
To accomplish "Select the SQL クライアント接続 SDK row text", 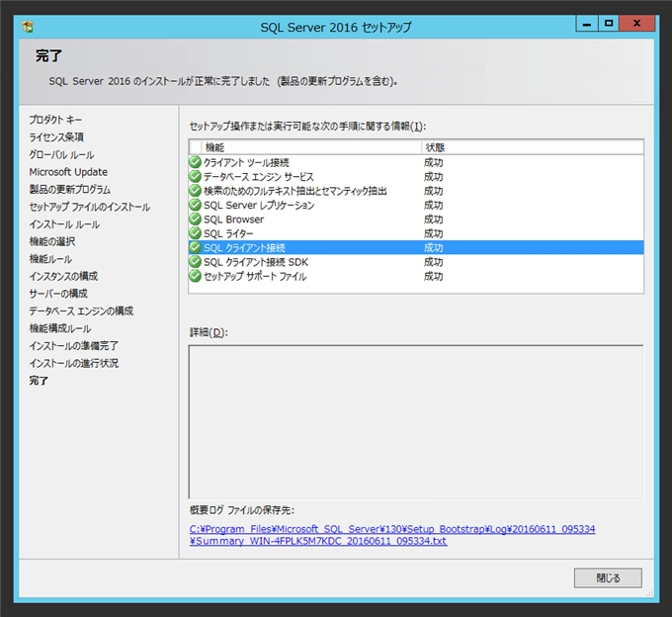I will pos(256,262).
